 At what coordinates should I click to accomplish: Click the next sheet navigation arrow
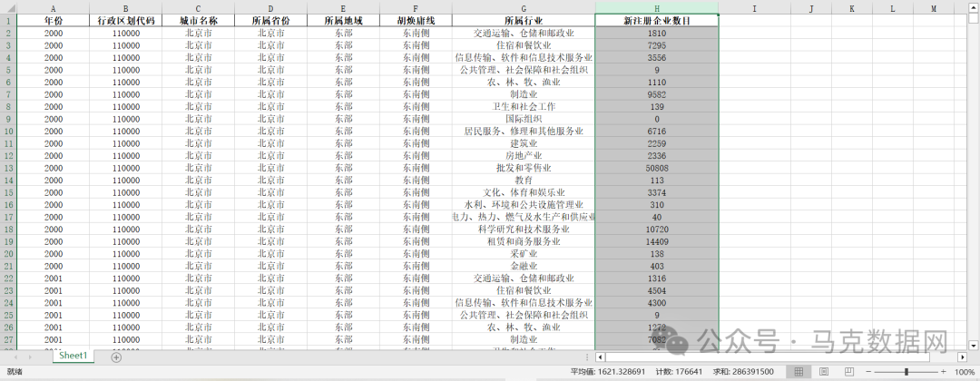30,357
